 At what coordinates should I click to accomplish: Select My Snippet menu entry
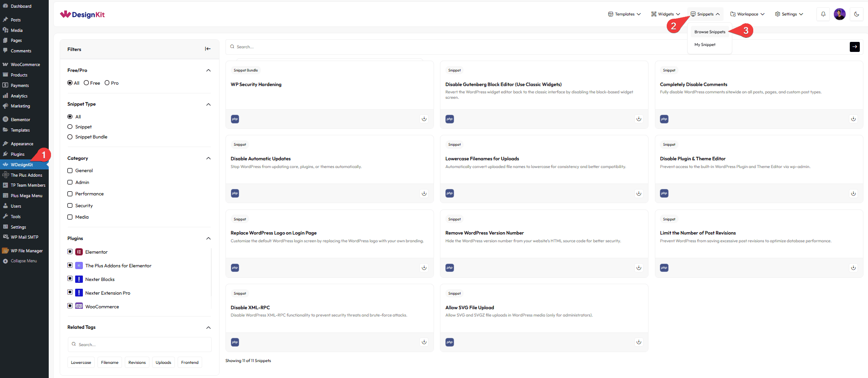coord(705,45)
